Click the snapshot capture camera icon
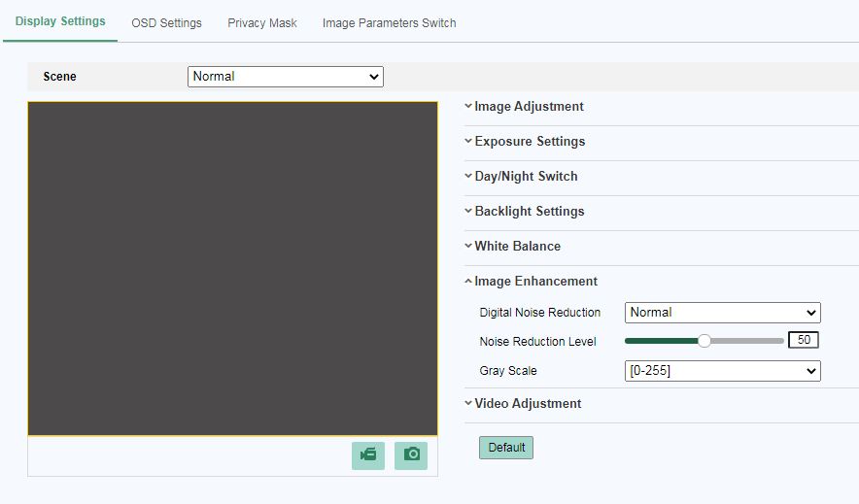 click(x=411, y=455)
